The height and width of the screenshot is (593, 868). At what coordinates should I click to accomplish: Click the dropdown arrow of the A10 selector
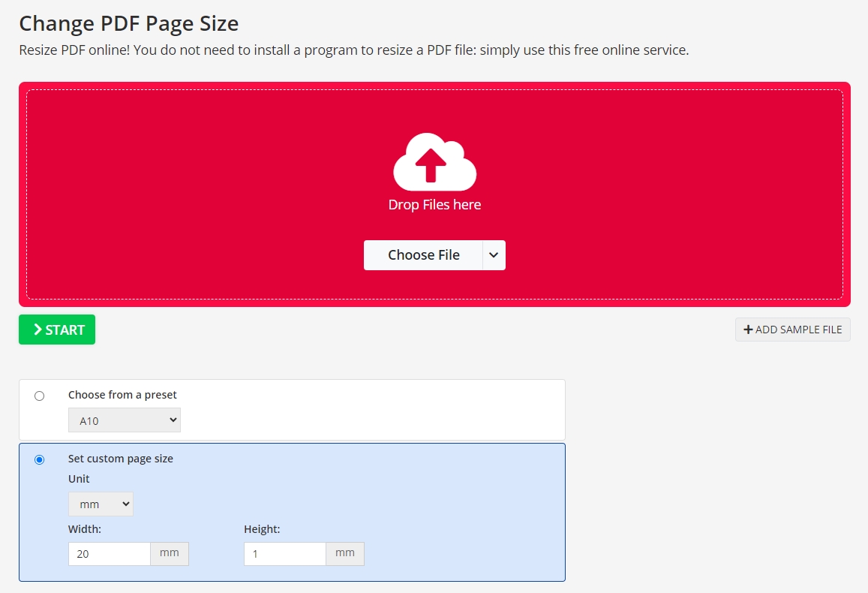(172, 420)
